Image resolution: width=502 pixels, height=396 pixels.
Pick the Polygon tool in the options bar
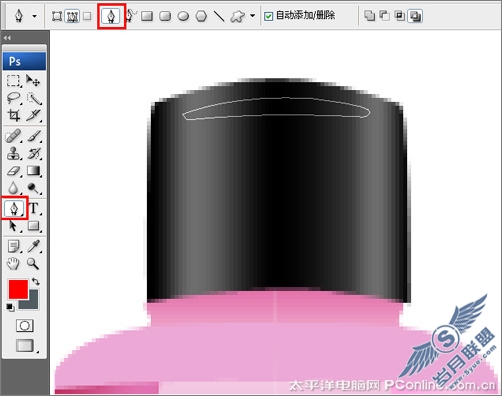click(x=201, y=16)
